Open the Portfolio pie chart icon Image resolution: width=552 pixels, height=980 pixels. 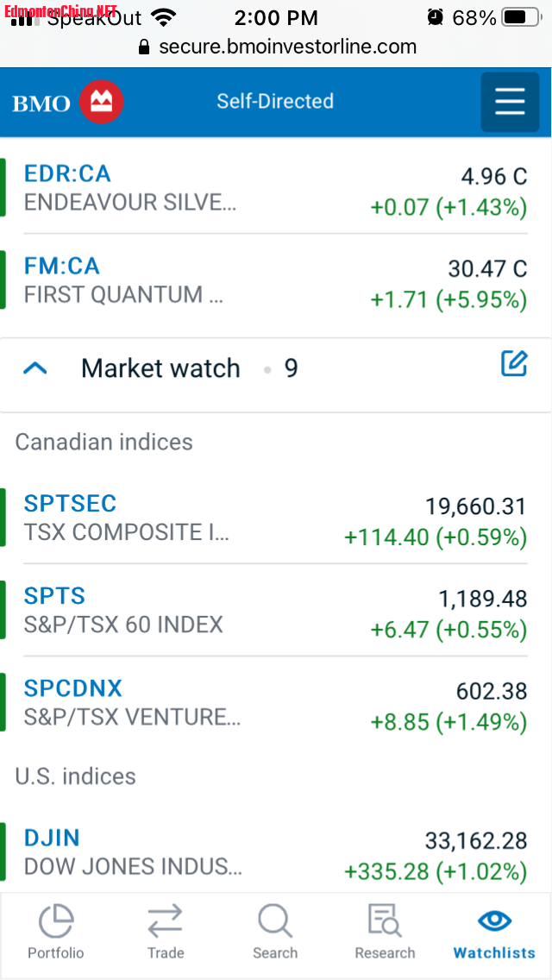click(56, 920)
